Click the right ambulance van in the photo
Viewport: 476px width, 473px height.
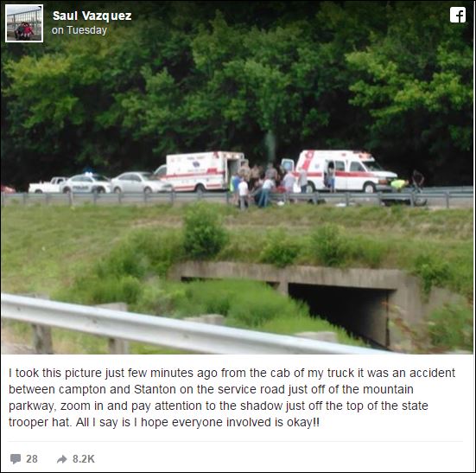point(345,170)
